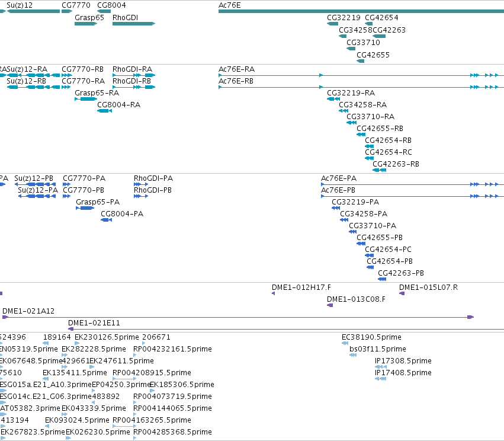Click the CG33710-RA transcript label
This screenshot has width=504, height=441.
pos(370,117)
